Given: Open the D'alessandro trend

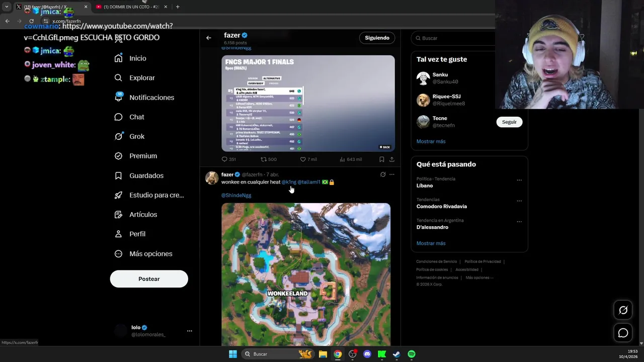Looking at the screenshot, I should click(x=432, y=227).
